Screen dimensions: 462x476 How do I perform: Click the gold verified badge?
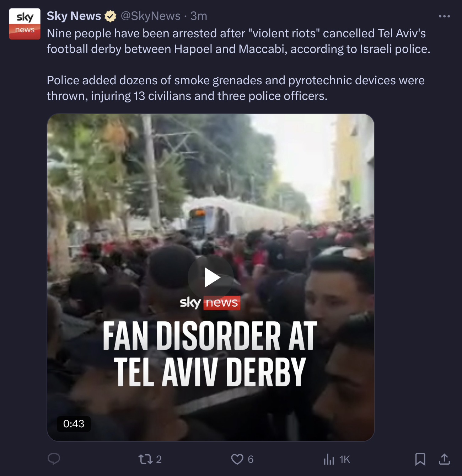[x=111, y=16]
